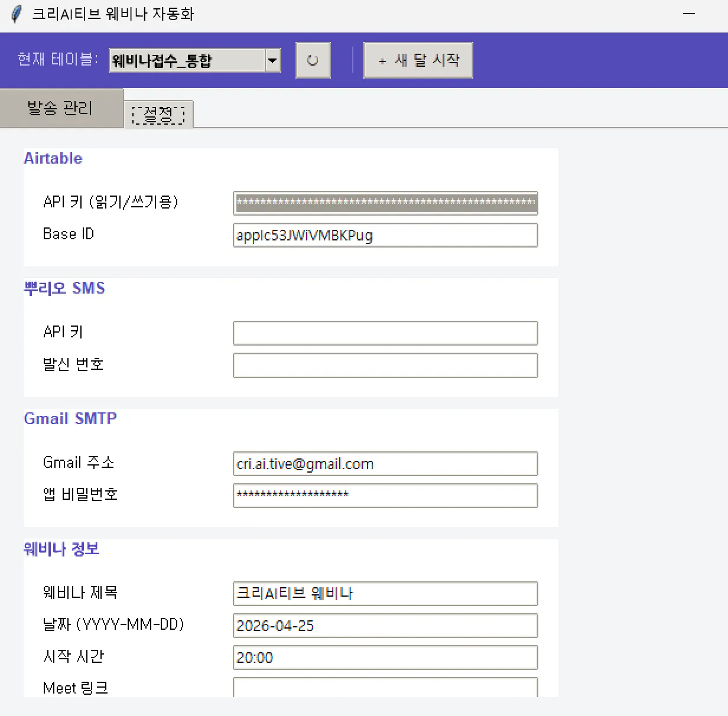Screen dimensions: 728x716
Task: Click the 현재 테이블: label
Action: (x=58, y=59)
